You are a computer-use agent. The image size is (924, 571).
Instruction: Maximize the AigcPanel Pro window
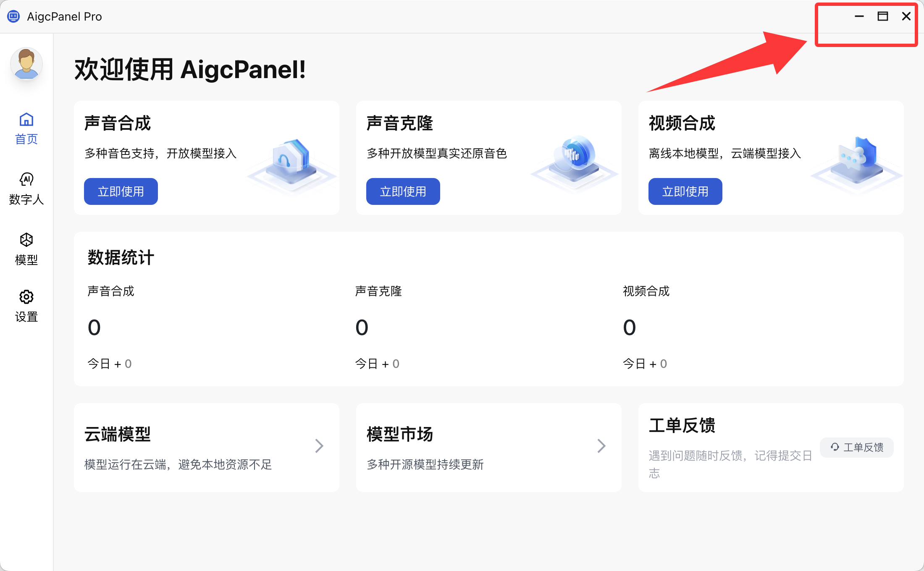883,16
